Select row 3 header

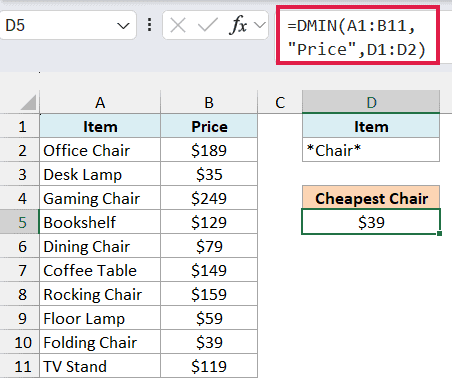click(20, 174)
